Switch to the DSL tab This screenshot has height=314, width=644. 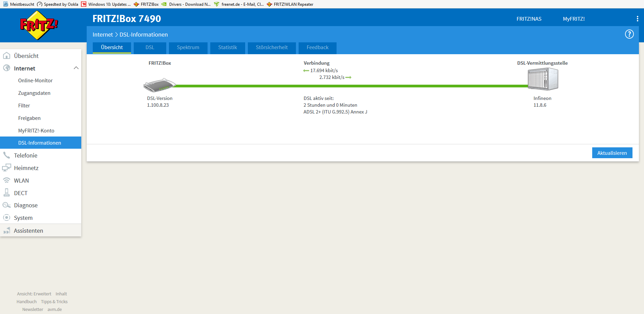pyautogui.click(x=150, y=47)
